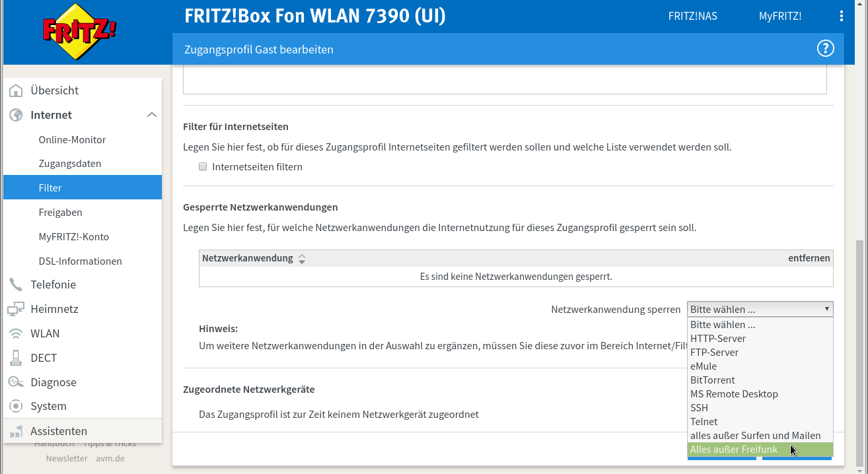The height and width of the screenshot is (474, 868).
Task: Click the WLAN signal icon
Action: [x=16, y=333]
